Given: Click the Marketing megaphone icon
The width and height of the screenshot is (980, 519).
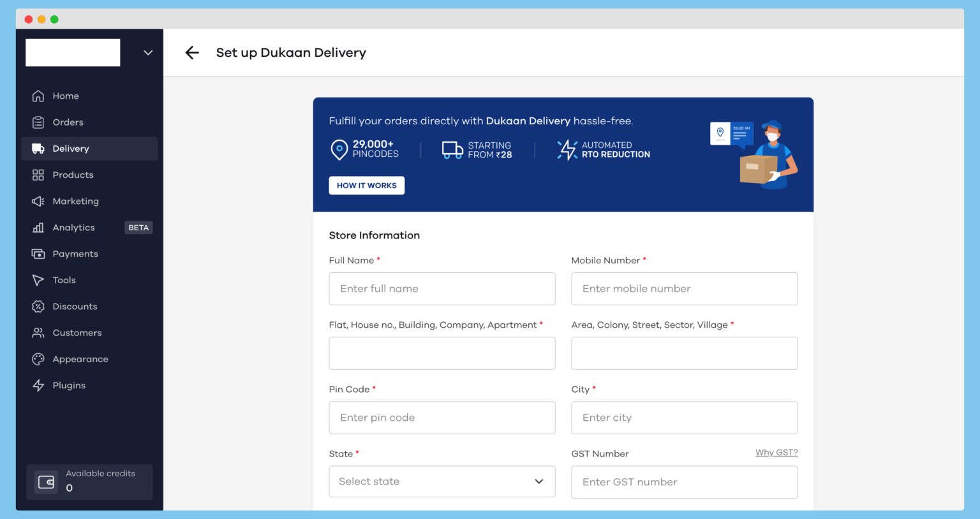Looking at the screenshot, I should [x=38, y=201].
